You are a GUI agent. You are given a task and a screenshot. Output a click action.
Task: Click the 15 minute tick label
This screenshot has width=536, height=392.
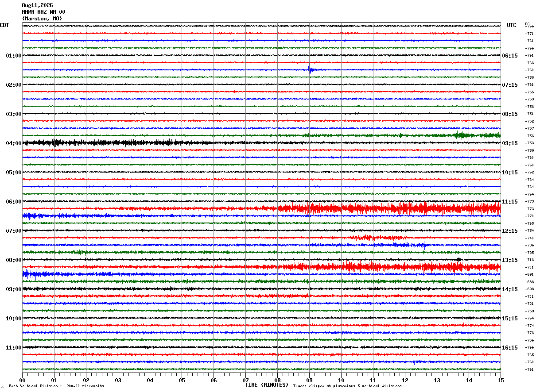pos(500,380)
